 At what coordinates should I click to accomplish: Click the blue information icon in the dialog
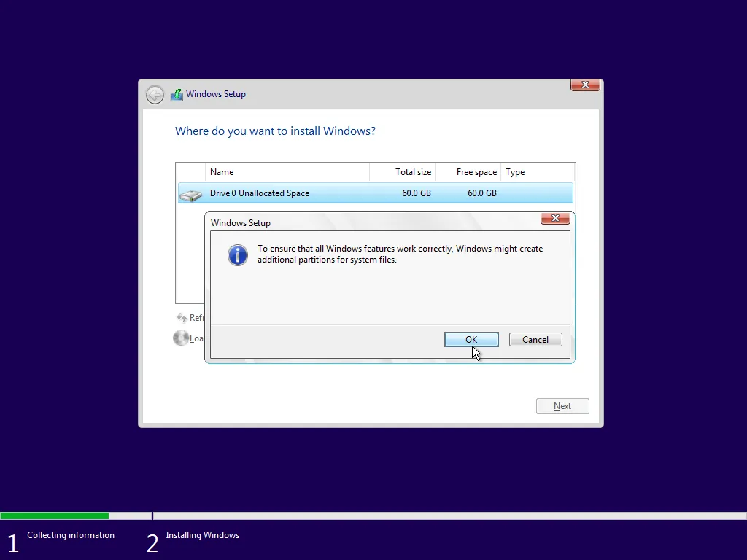[238, 254]
